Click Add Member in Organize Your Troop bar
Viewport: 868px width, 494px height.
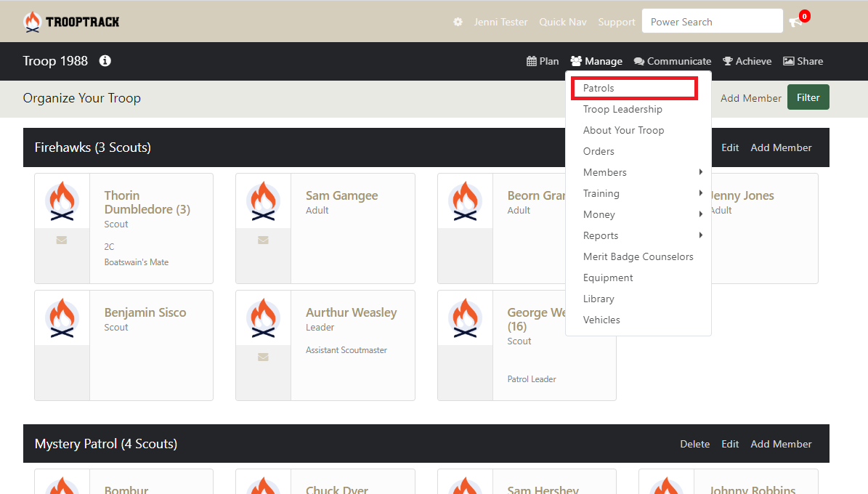(750, 98)
